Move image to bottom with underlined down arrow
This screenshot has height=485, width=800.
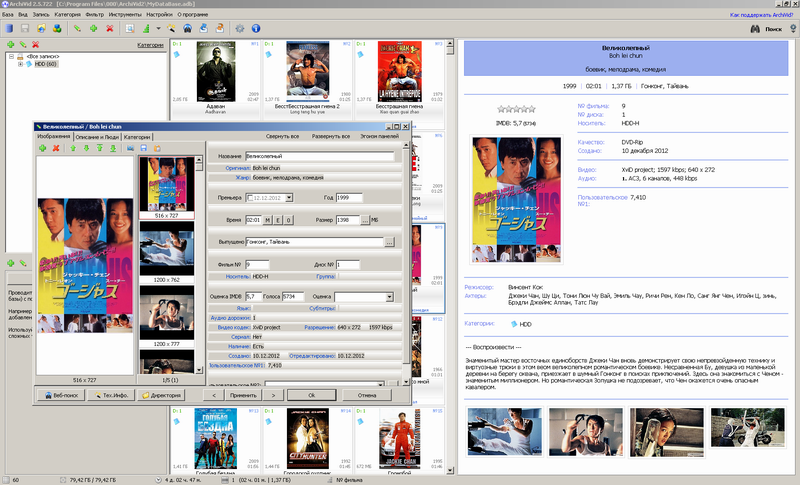pos(113,148)
